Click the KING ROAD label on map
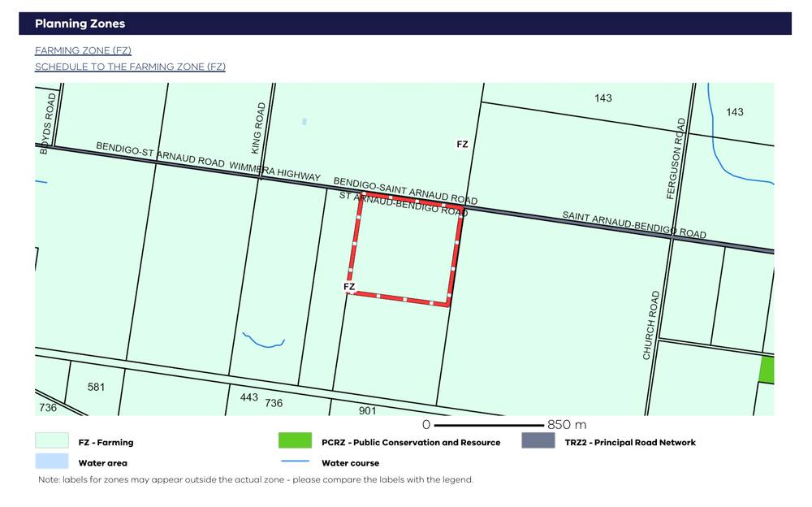 (x=259, y=128)
